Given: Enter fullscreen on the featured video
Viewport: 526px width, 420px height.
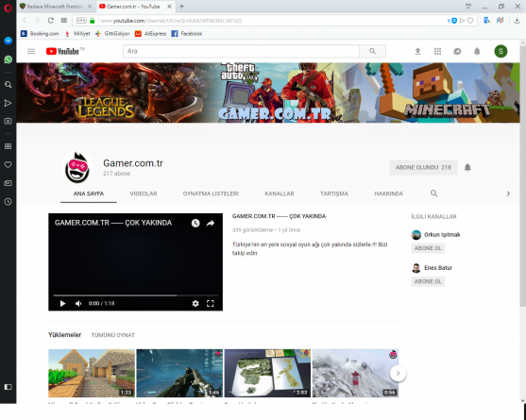Looking at the screenshot, I should click(211, 303).
